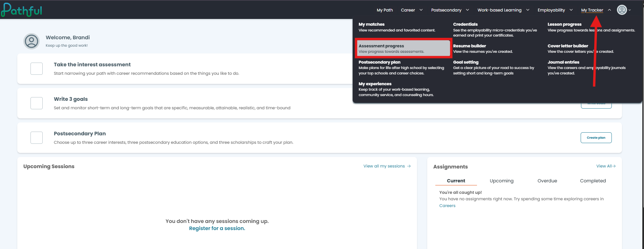This screenshot has width=644, height=249.
Task: Open the Career menu
Action: coord(408,10)
